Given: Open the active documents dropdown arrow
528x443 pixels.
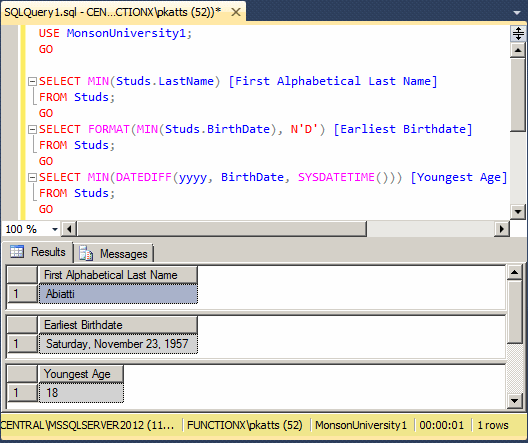Looking at the screenshot, I should coord(517,13).
